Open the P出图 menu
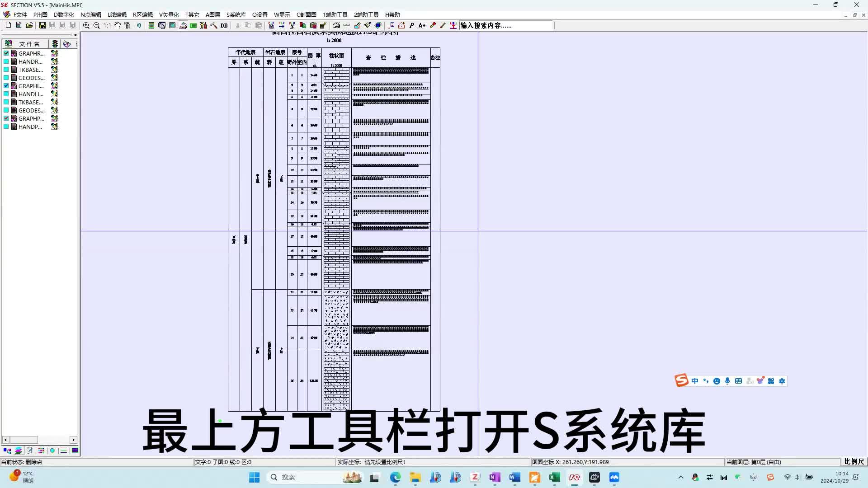The height and width of the screenshot is (488, 868). tap(40, 15)
